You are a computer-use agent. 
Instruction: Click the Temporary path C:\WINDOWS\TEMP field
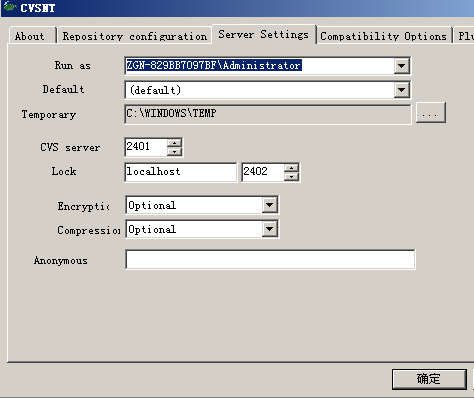pos(268,114)
